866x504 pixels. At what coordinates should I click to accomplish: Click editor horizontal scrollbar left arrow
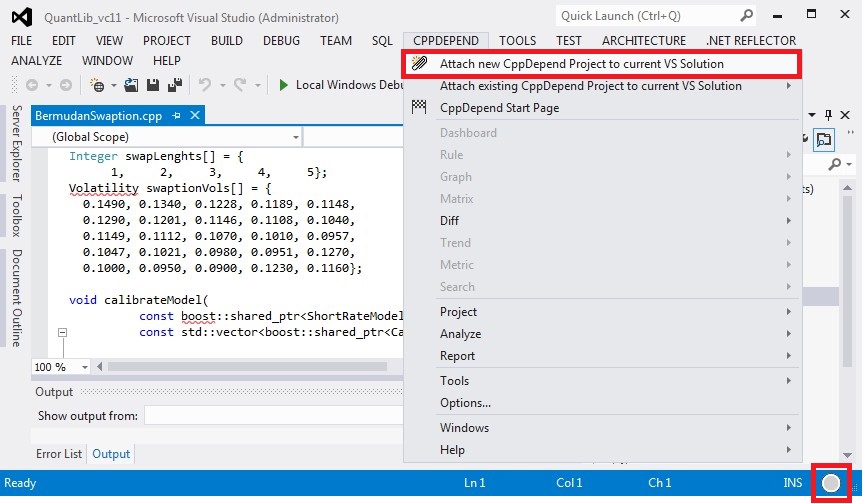(x=99, y=367)
